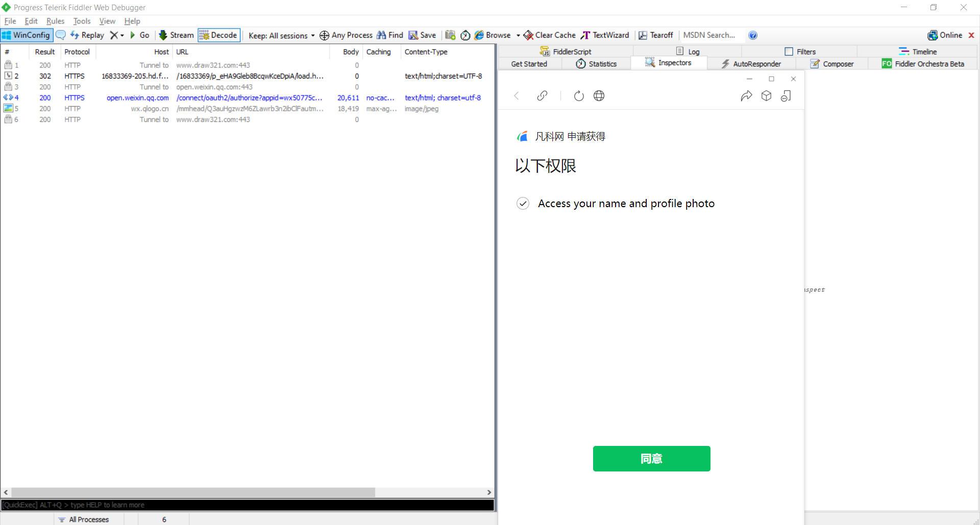Viewport: 980px width, 525px height.
Task: Click the All Processes filter in status bar
Action: (x=84, y=519)
